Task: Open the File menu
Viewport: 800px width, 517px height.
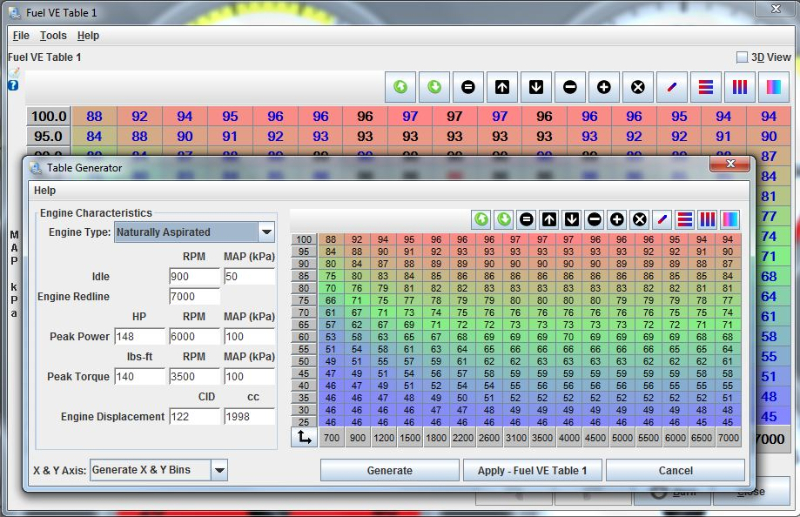Action: click(21, 35)
